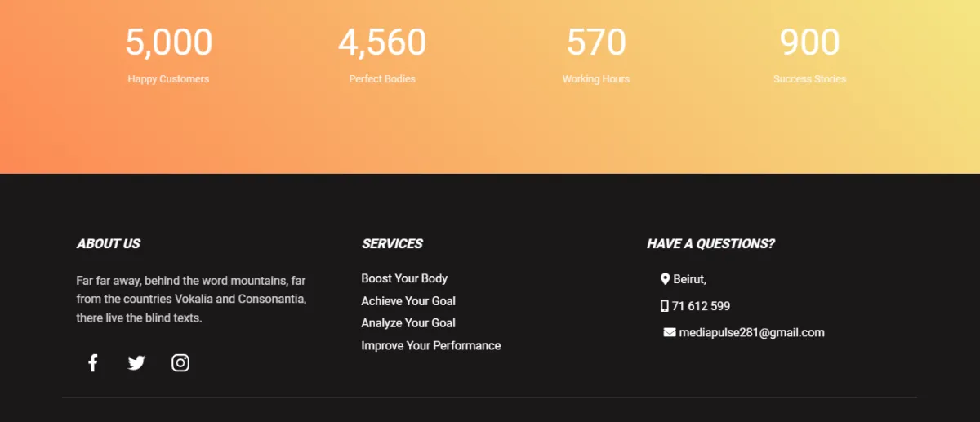The height and width of the screenshot is (422, 980).
Task: Click the 570 Working Hours counter
Action: pyautogui.click(x=596, y=55)
